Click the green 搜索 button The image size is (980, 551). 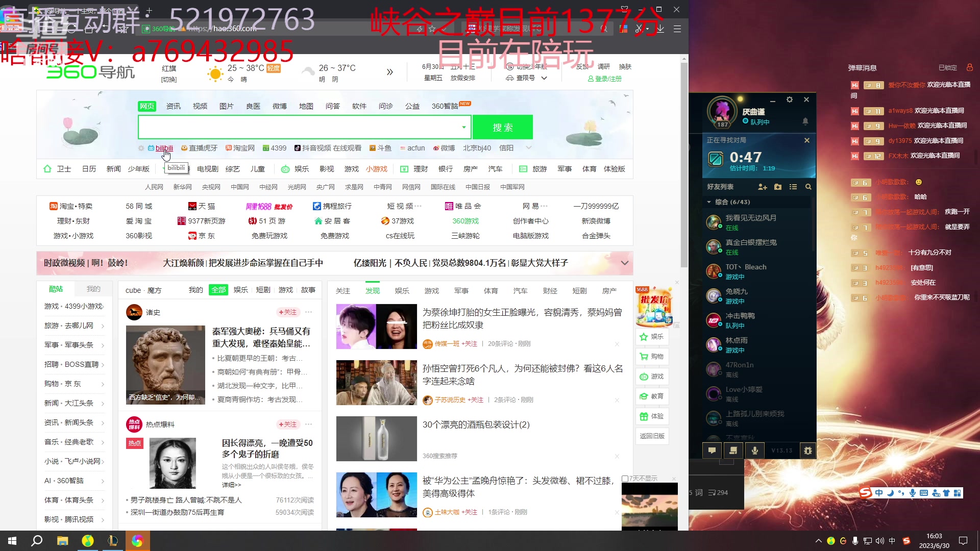[503, 127]
